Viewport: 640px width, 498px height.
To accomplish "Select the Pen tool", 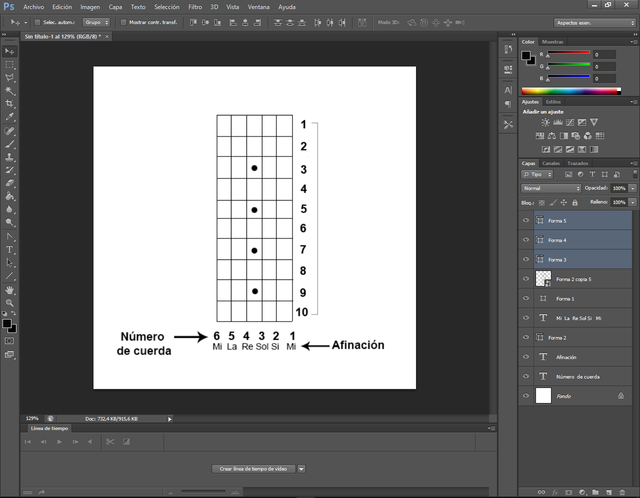I will 9,236.
